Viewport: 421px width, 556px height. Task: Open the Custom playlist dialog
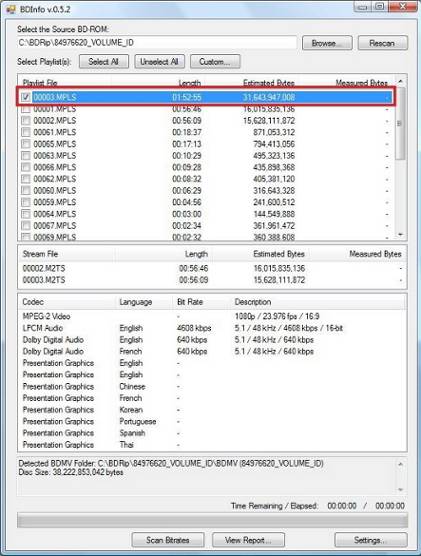point(215,61)
